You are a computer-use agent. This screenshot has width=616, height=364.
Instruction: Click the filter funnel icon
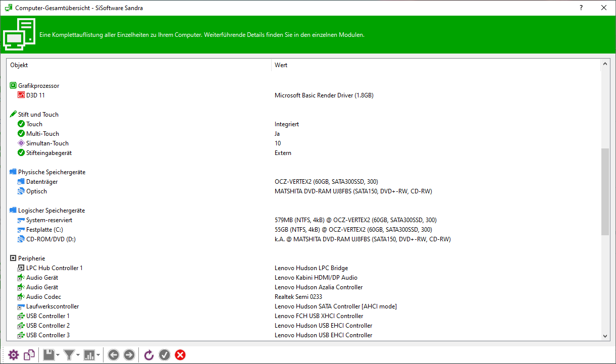click(x=69, y=355)
